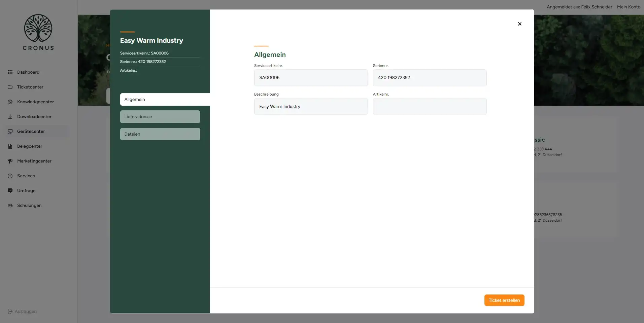Switch to the Dateien tab

160,134
